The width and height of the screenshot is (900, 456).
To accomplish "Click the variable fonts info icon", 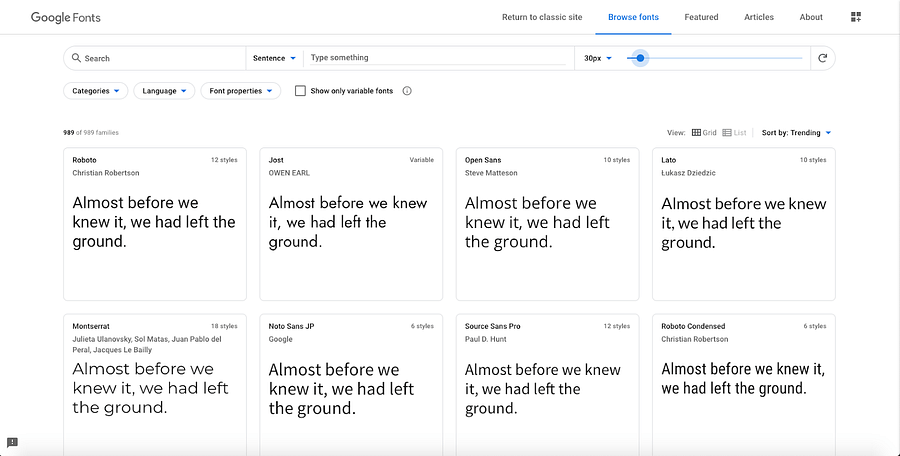I will point(407,91).
